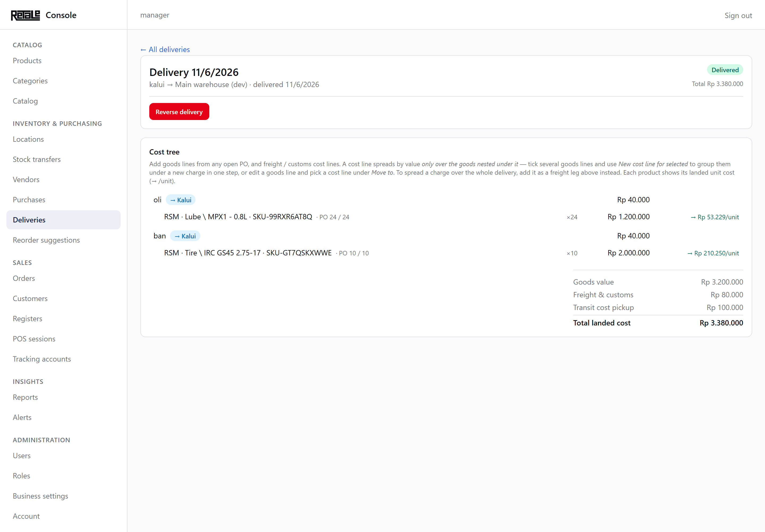Click the Delivered status badge

tap(725, 70)
